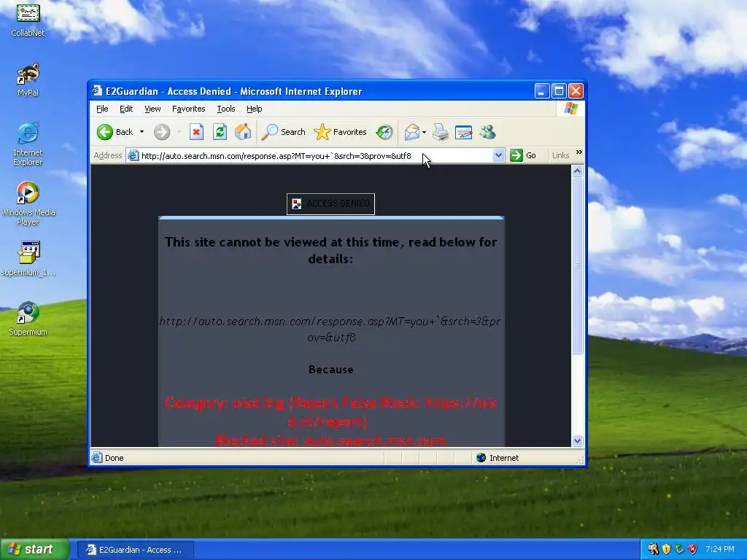Open the address bar URL dropdown
The width and height of the screenshot is (747, 560).
(498, 155)
